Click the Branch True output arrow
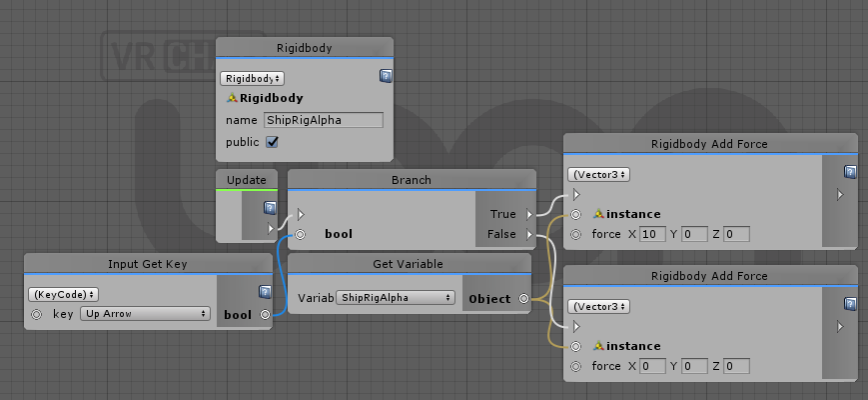Image resolution: width=868 pixels, height=400 pixels. pos(529,214)
